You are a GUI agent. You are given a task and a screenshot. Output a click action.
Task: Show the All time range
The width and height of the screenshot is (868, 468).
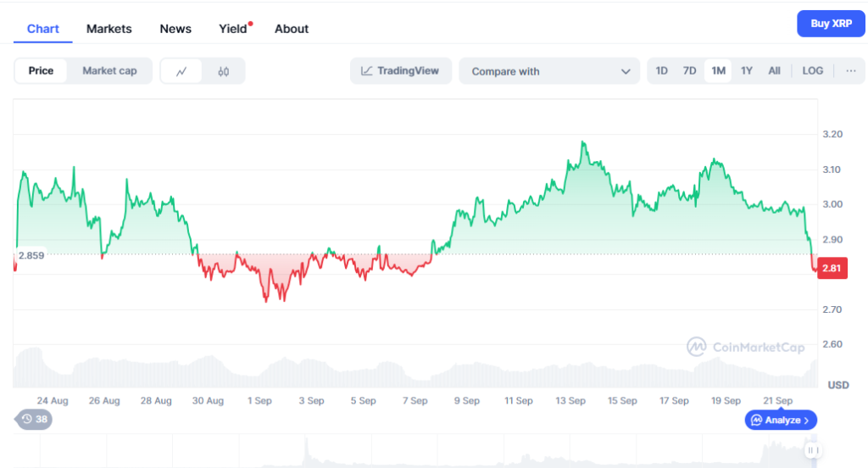click(774, 71)
